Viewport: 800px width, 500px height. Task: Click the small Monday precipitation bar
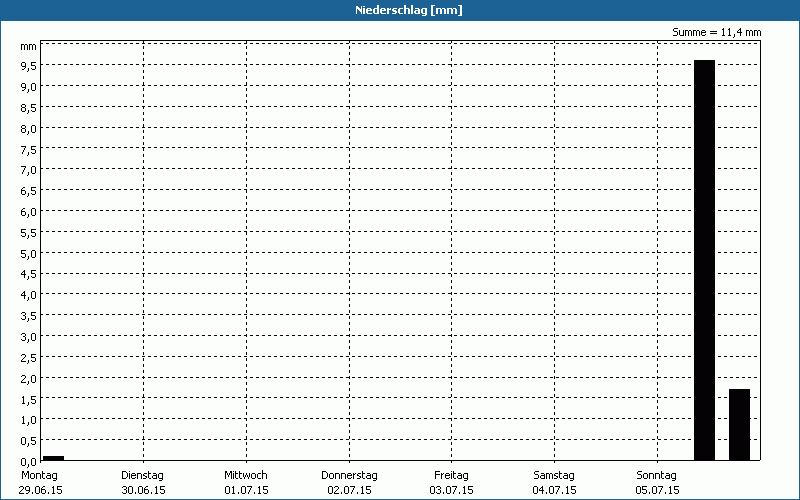[x=53, y=458]
